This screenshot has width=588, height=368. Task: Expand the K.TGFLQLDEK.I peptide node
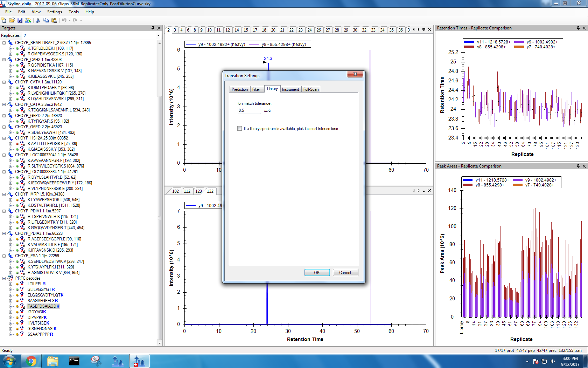(10, 48)
